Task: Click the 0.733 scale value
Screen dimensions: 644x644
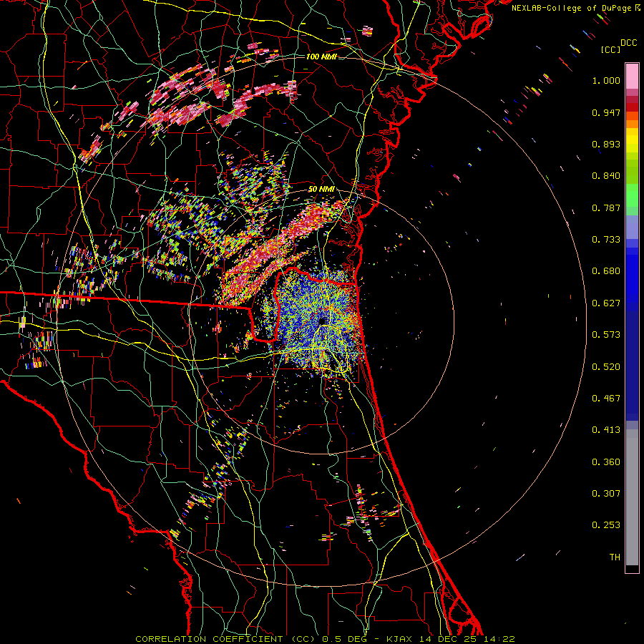Action: [606, 240]
